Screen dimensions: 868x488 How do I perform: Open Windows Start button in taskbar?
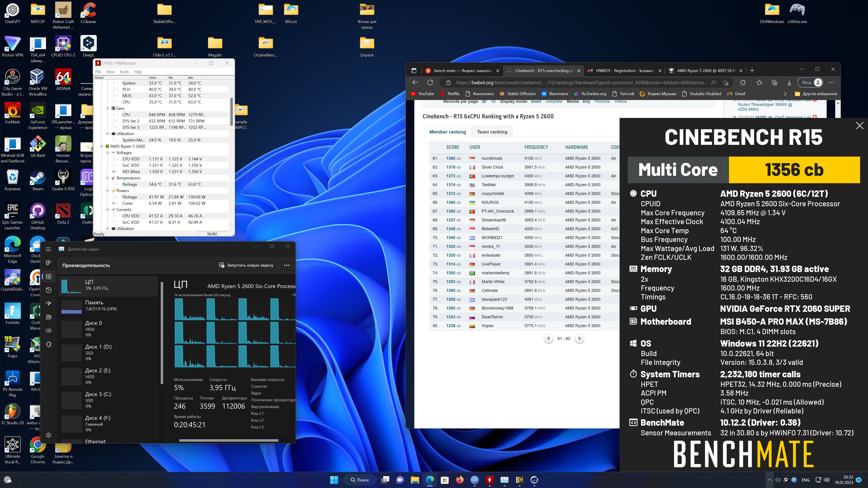334,480
